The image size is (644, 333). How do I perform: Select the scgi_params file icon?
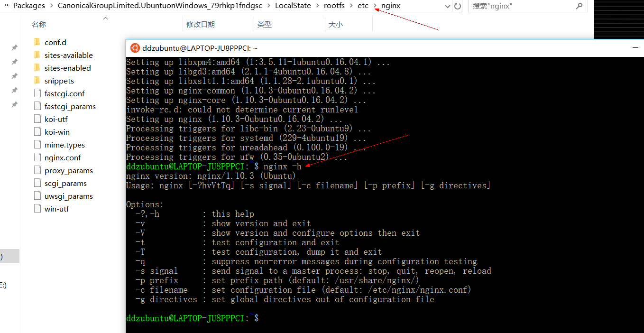37,183
